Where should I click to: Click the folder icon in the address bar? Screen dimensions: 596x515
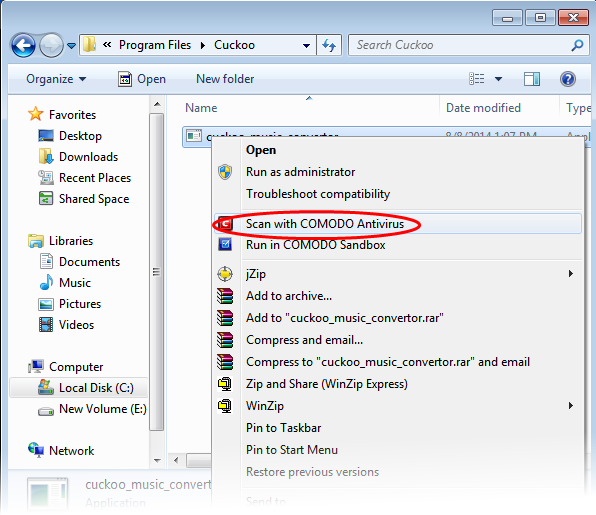coord(89,45)
